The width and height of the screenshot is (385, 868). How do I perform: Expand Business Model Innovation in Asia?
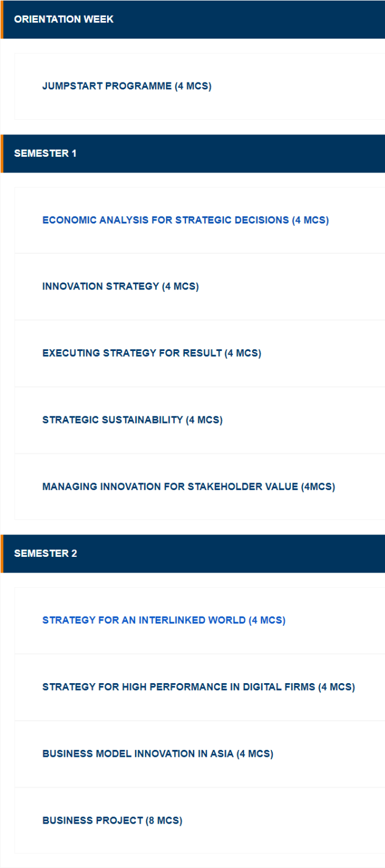[157, 753]
